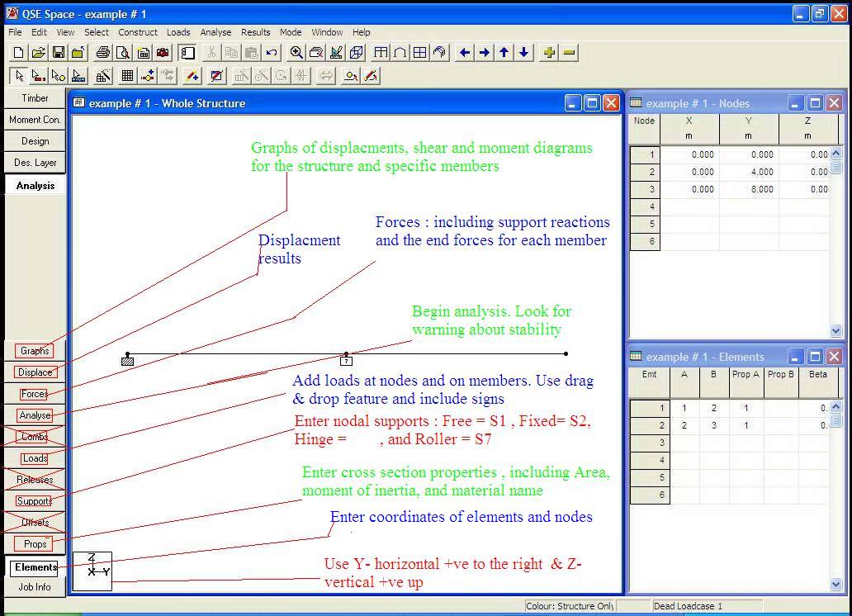Click the Dead Loadcase 1 status bar field
This screenshot has width=852, height=616.
[x=707, y=605]
